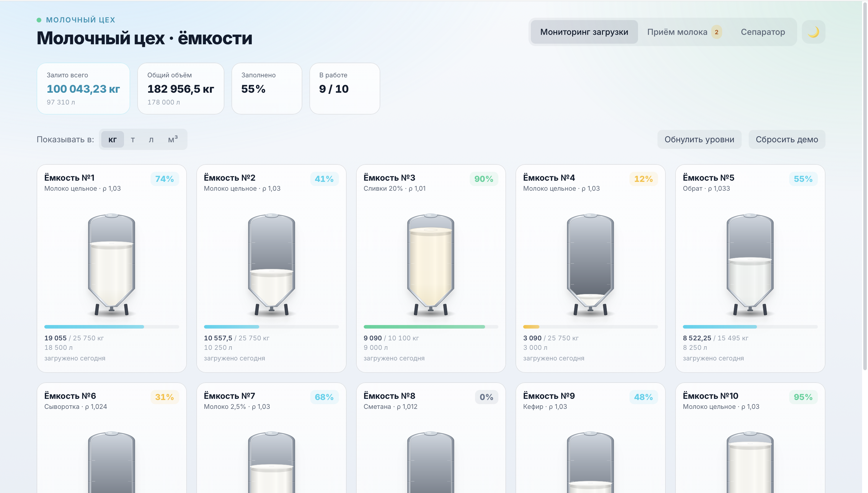Click the Ёмкость №4 yellow progress bar
Image resolution: width=868 pixels, height=493 pixels.
click(x=590, y=327)
